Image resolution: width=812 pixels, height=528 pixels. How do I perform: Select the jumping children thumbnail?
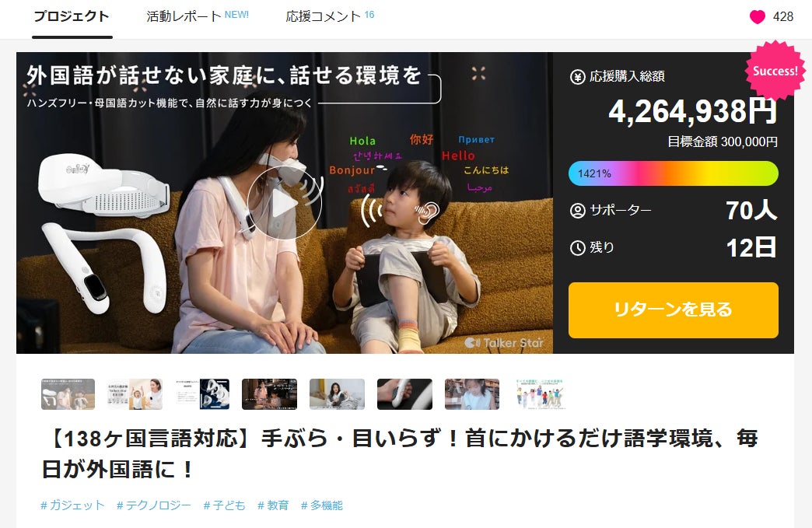pos(540,394)
